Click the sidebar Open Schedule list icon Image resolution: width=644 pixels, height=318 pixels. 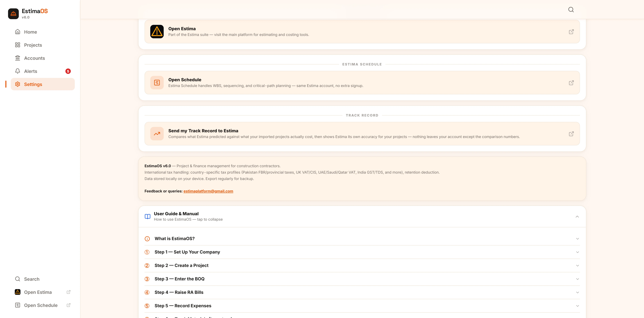coord(18,305)
